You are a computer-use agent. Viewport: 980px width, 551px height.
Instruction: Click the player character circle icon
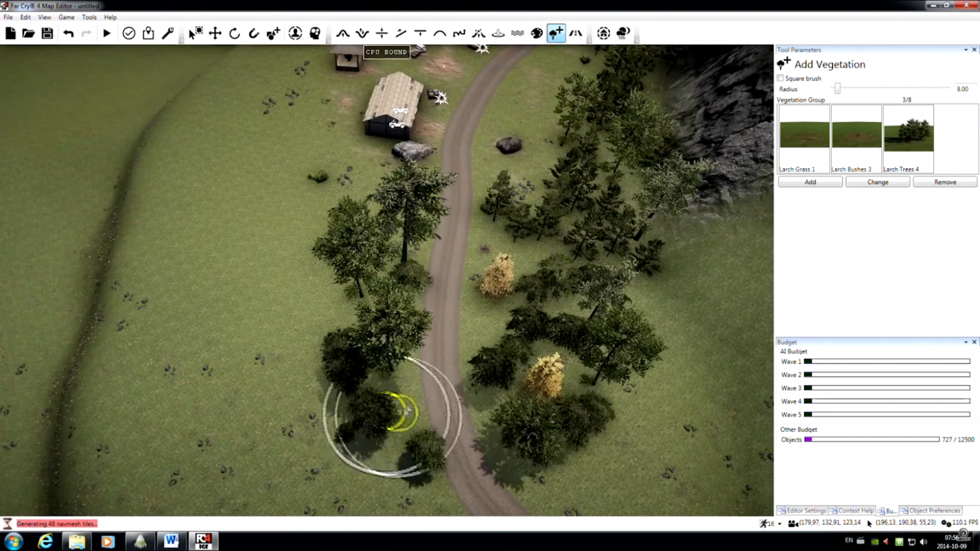pyautogui.click(x=295, y=33)
